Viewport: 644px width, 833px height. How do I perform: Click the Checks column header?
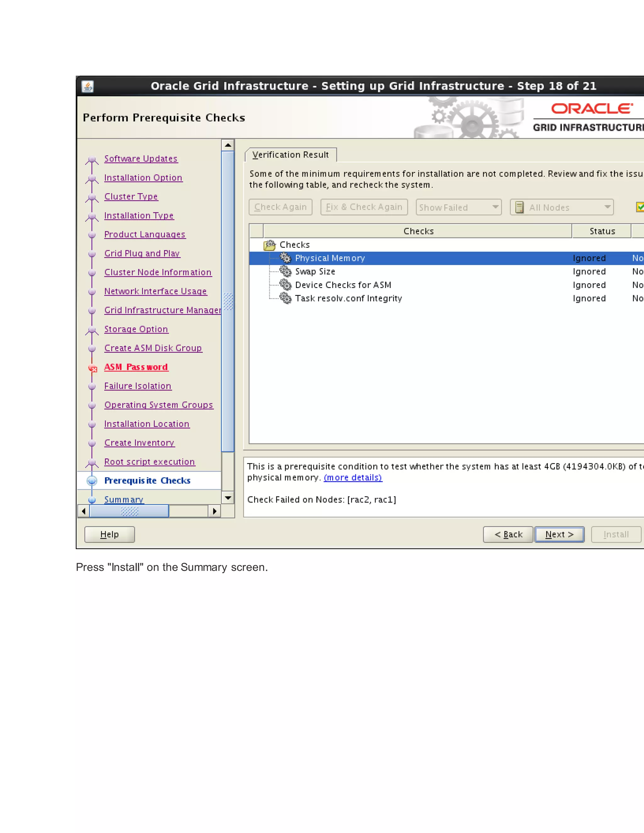pos(418,231)
